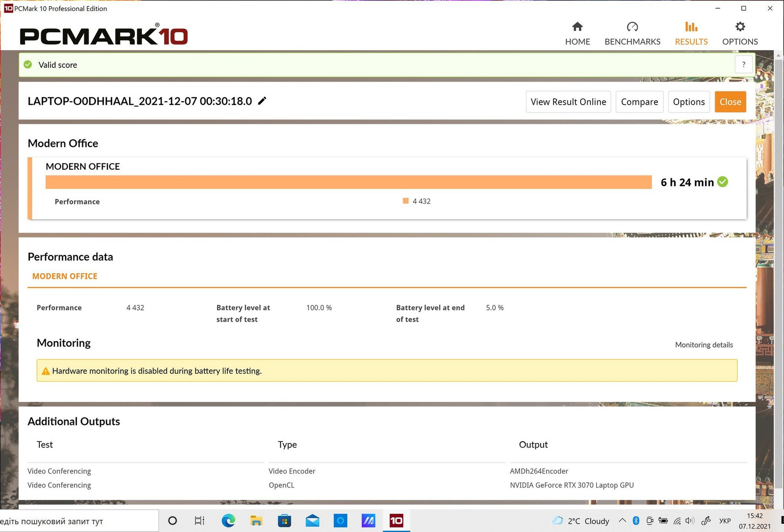This screenshot has height=532, width=784.
Task: Expand hidden system tray icons chevron
Action: tap(622, 520)
